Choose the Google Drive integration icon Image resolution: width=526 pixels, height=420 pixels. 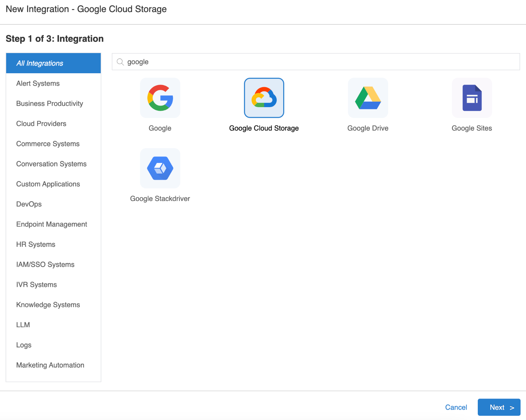368,98
